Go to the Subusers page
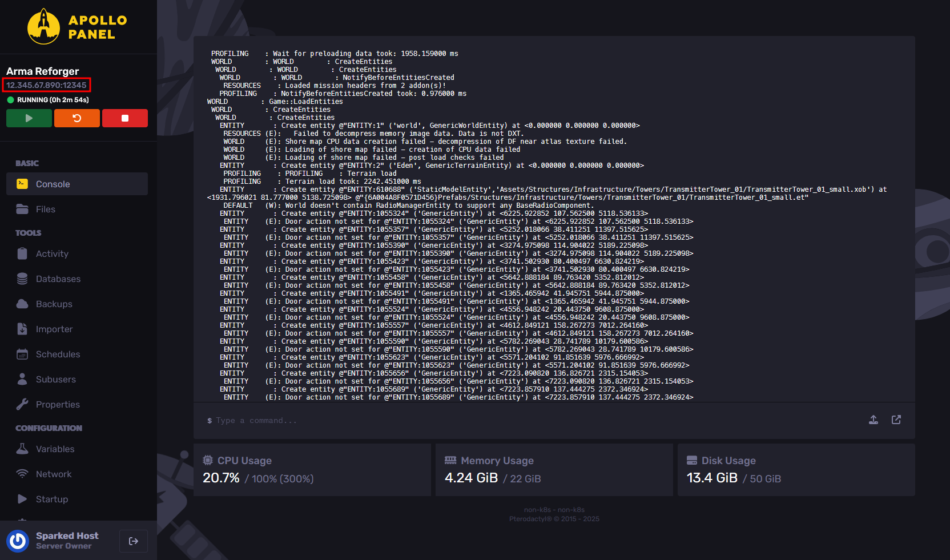Viewport: 950px width, 560px height. pyautogui.click(x=77, y=379)
